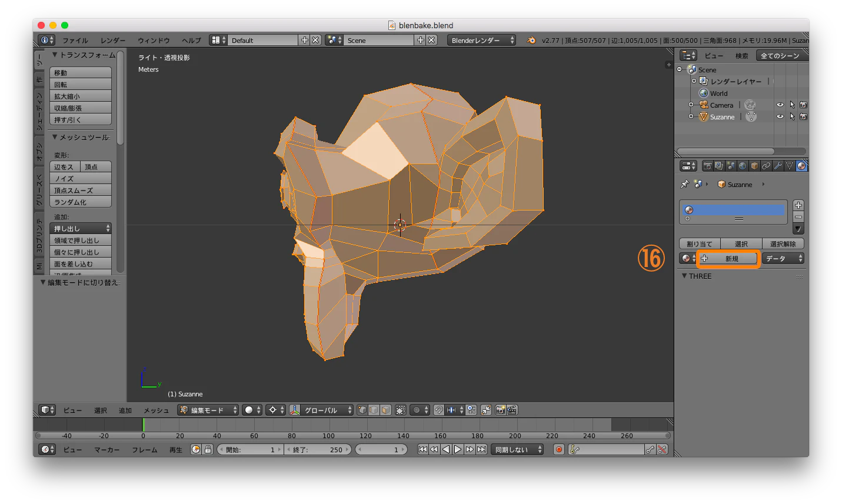Open the World properties globe tab
Screen dimensions: 842x504
[743, 166]
